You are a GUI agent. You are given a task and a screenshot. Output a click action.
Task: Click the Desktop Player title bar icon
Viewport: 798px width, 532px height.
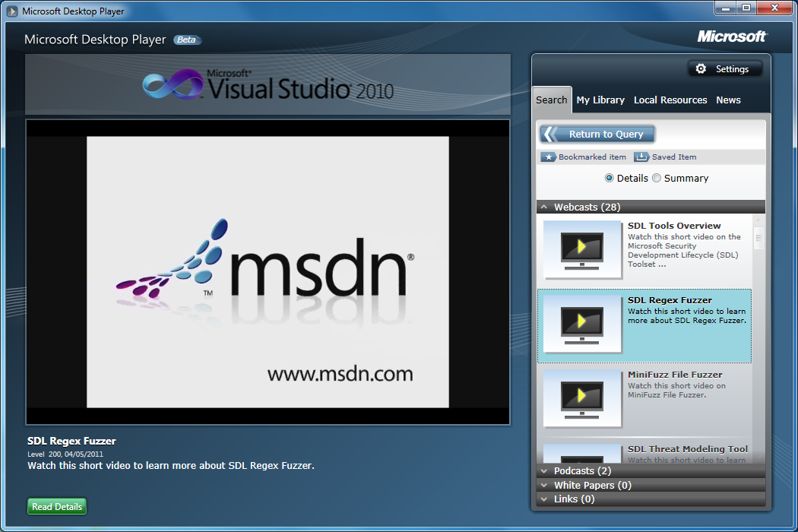click(x=11, y=11)
